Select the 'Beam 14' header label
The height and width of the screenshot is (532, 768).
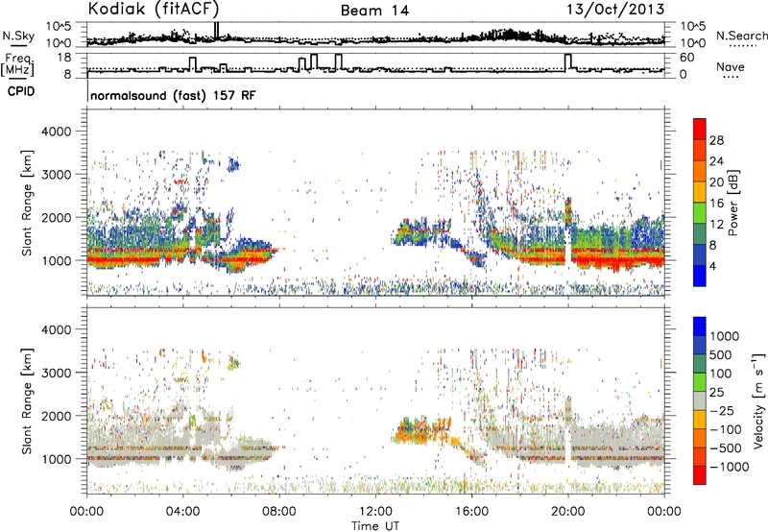(374, 11)
